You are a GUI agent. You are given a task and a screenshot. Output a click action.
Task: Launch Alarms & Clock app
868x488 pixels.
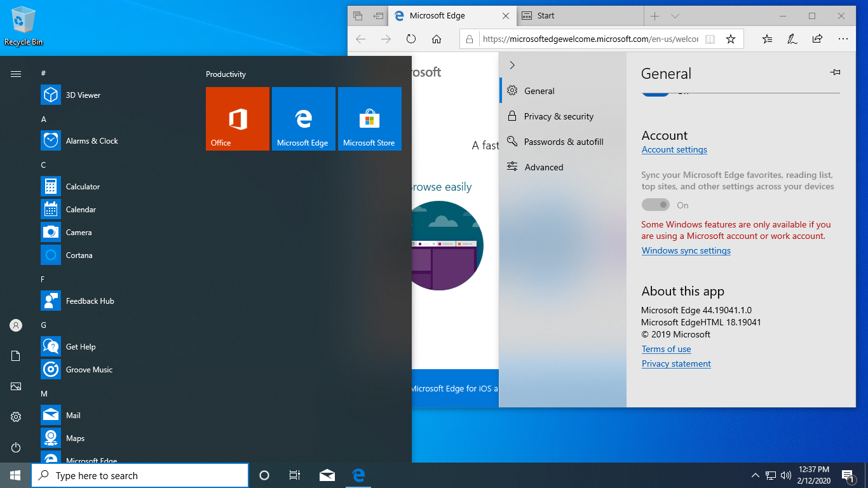point(114,141)
